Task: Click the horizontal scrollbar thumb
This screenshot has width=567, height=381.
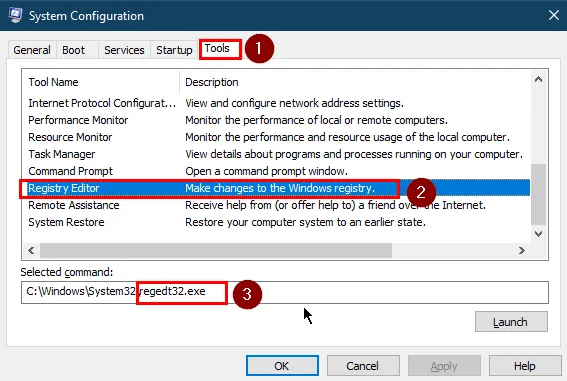Action: [216, 250]
